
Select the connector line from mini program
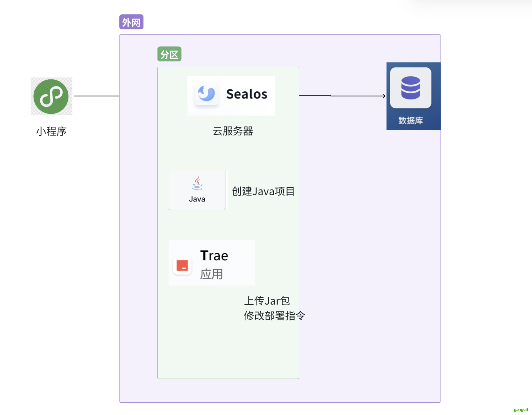point(96,96)
